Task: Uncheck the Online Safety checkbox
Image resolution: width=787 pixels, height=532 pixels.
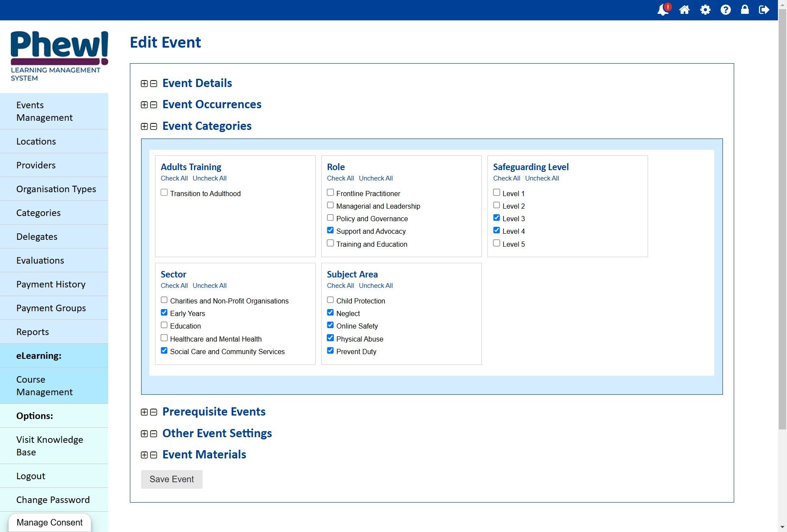Action: click(330, 325)
